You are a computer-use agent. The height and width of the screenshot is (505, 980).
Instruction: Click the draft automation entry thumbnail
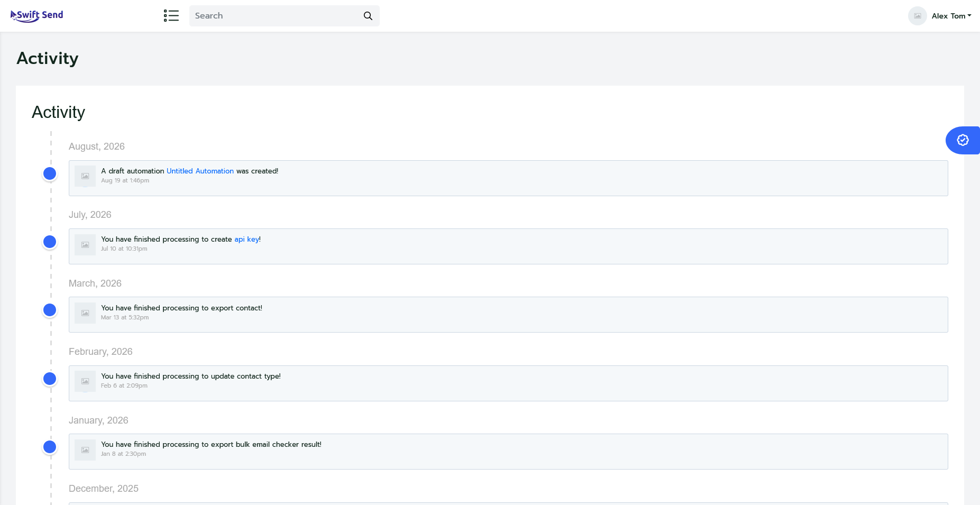tap(85, 176)
